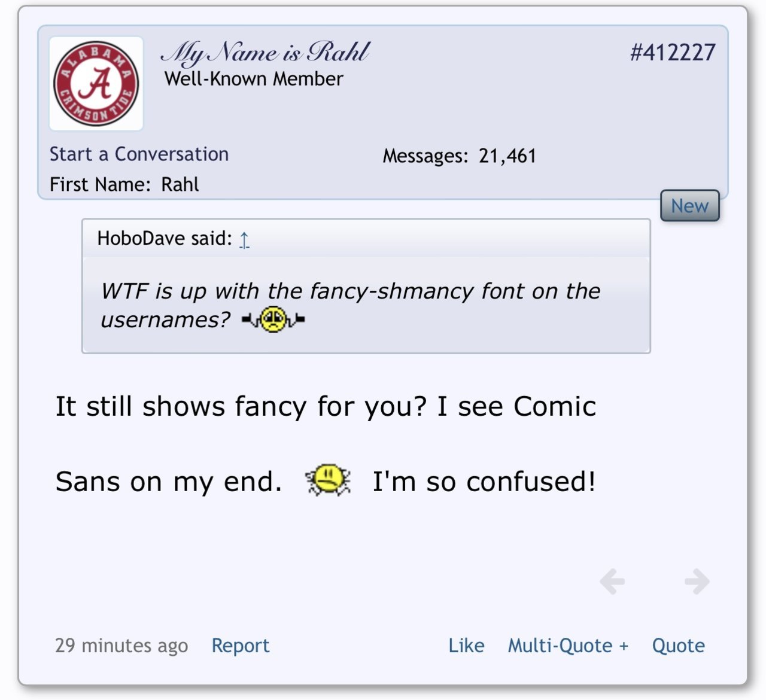Click the First Name Rahl field
This screenshot has width=766, height=700.
[124, 184]
